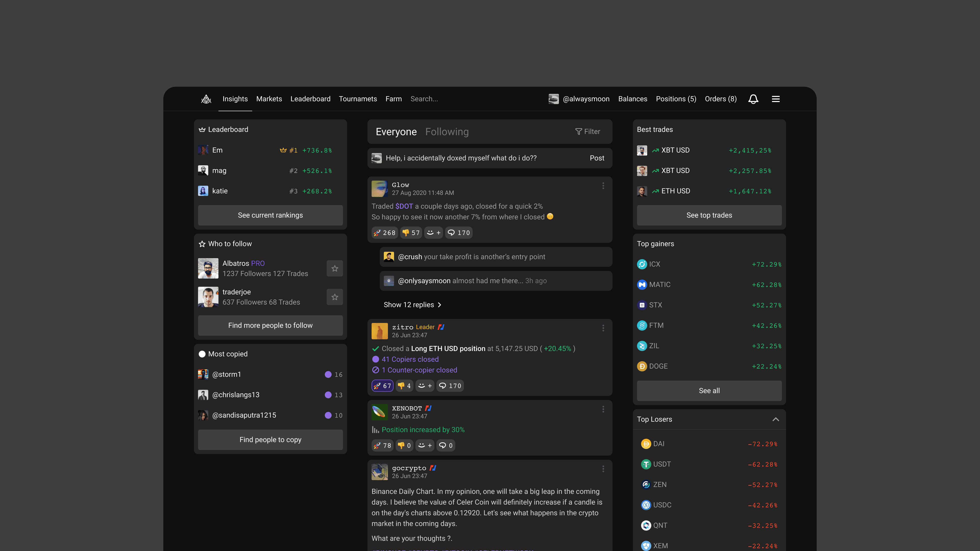Star traderjoe to follow
Image resolution: width=980 pixels, height=551 pixels.
click(x=335, y=297)
